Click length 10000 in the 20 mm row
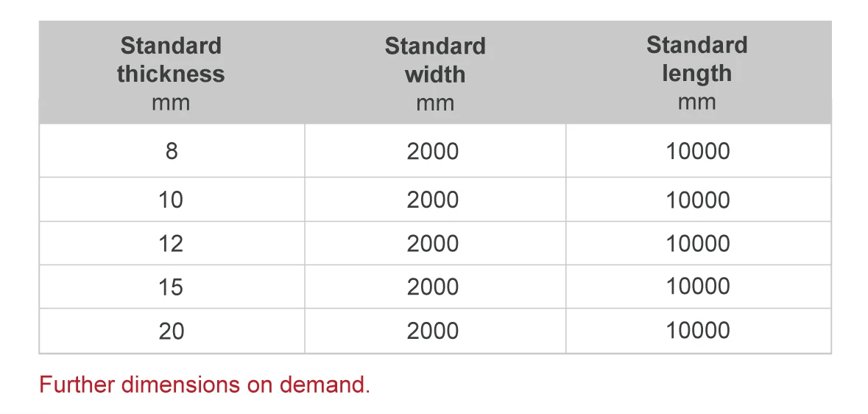The width and height of the screenshot is (868, 414). coord(697,331)
